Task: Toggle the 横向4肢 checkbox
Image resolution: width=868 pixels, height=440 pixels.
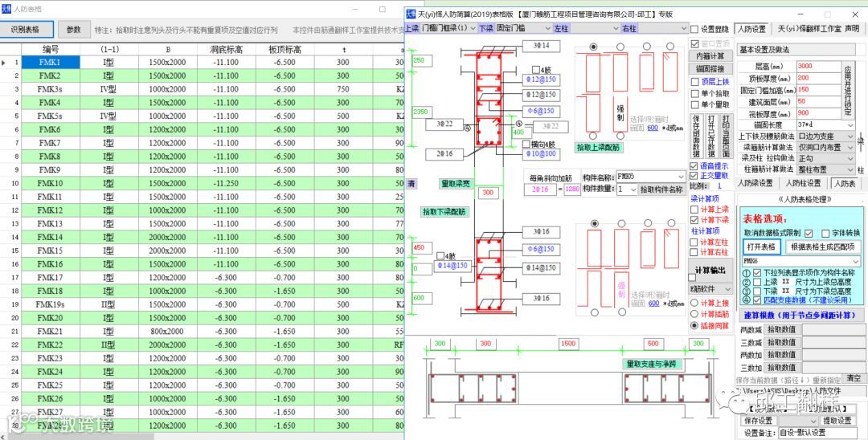Action: [527, 145]
